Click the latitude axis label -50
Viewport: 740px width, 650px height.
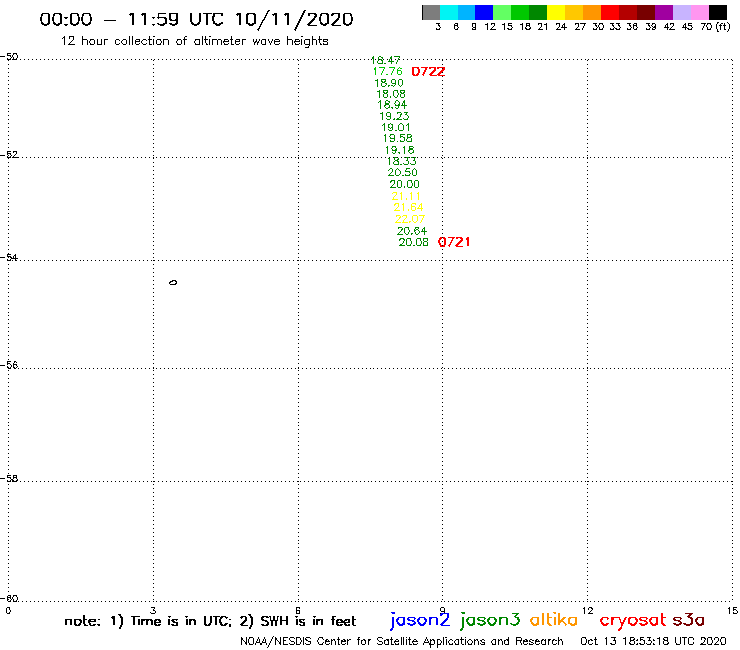(x=9, y=57)
